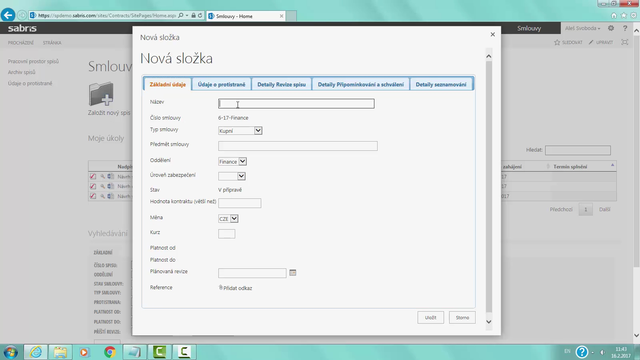The width and height of the screenshot is (640, 360).
Task: Click the browser back arrow button
Action: (8, 15)
